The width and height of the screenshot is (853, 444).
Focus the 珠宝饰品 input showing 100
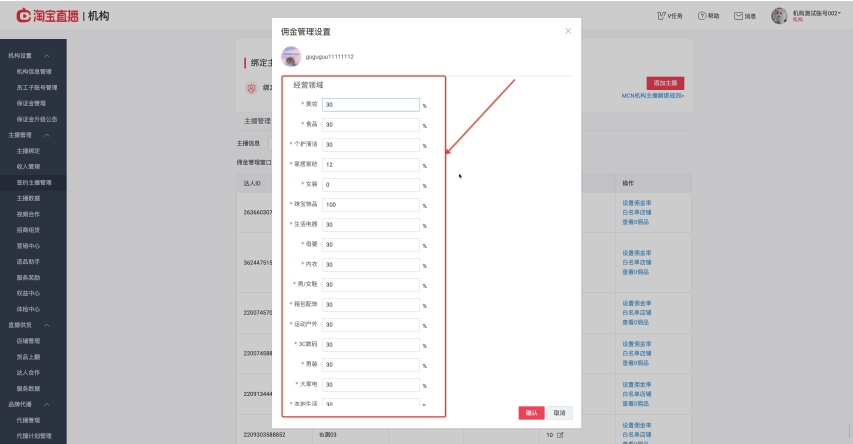click(x=370, y=205)
